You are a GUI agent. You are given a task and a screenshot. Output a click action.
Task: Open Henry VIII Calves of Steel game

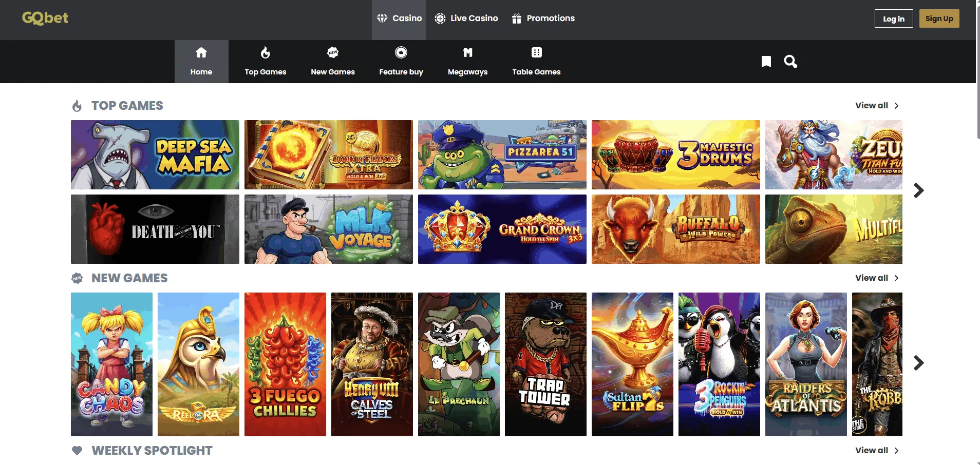click(372, 364)
